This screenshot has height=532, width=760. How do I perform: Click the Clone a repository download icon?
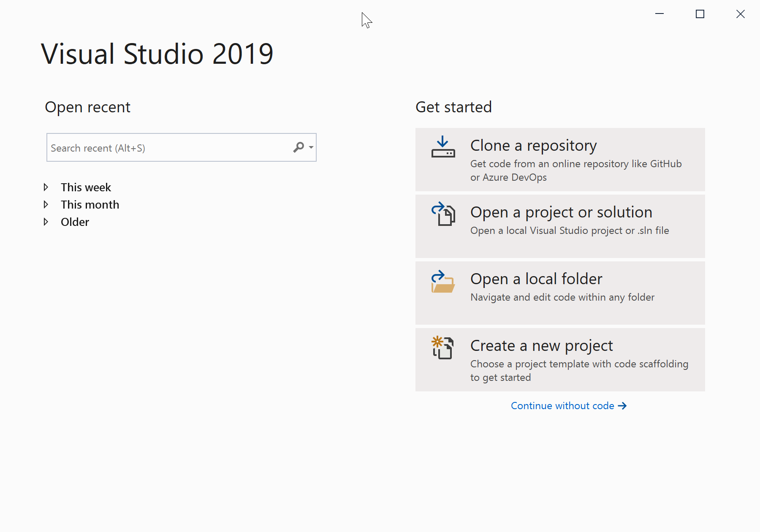click(x=443, y=147)
